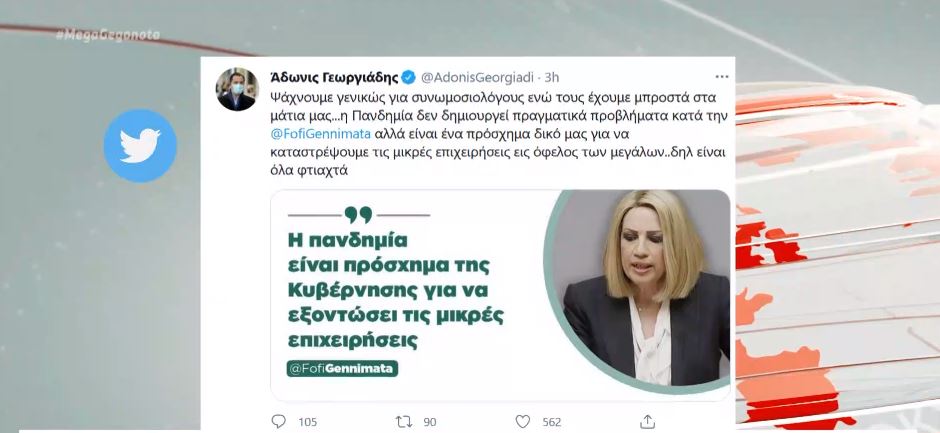Like the tweet with the heart icon

point(523,422)
